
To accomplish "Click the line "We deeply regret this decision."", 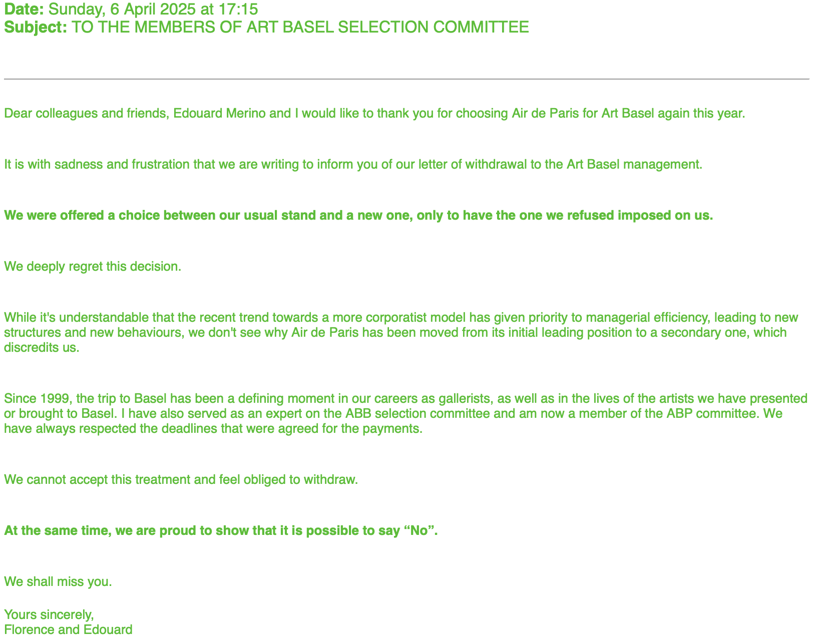I will [92, 267].
